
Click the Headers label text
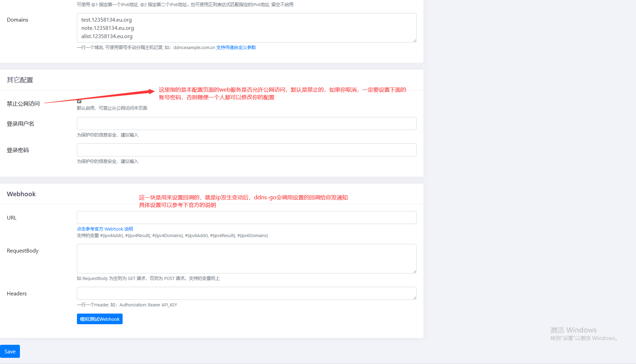point(17,294)
